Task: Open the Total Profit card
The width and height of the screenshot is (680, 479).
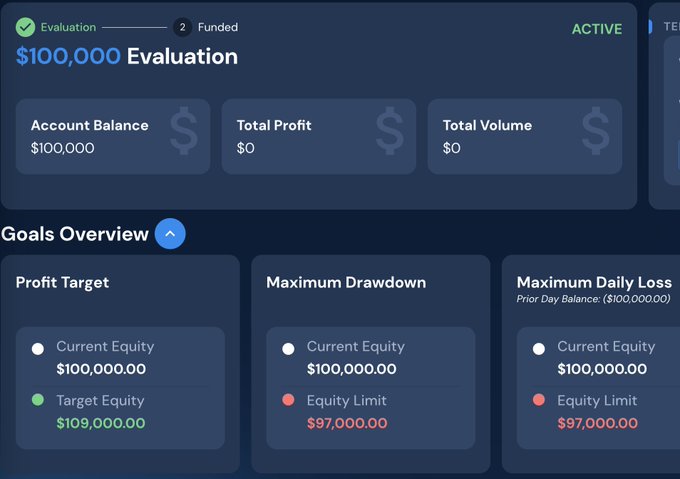Action: coord(319,137)
